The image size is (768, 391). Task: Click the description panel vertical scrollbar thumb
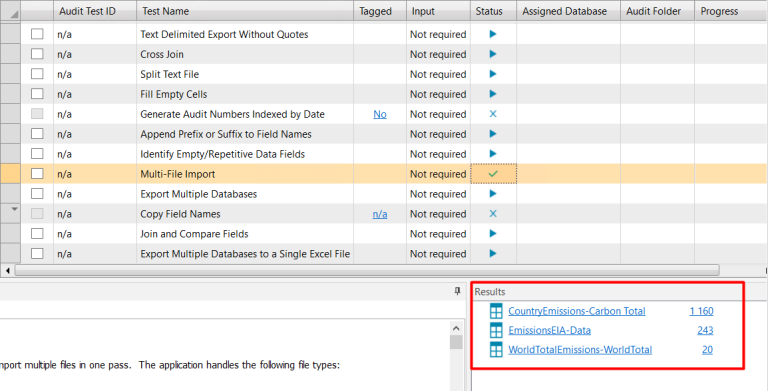456,342
